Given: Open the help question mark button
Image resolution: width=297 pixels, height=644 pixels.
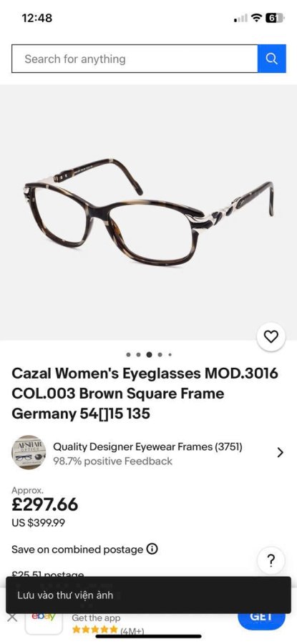Looking at the screenshot, I should click(x=271, y=560).
